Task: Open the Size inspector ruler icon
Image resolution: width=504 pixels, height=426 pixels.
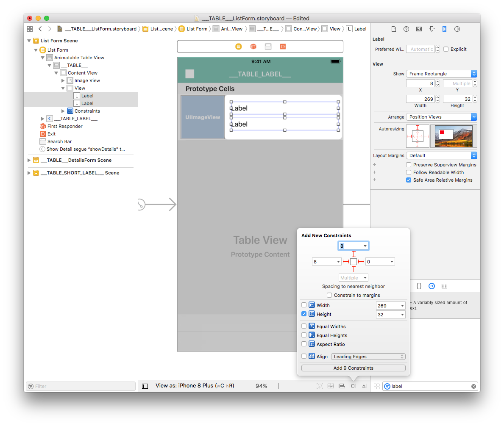Action: [x=444, y=29]
